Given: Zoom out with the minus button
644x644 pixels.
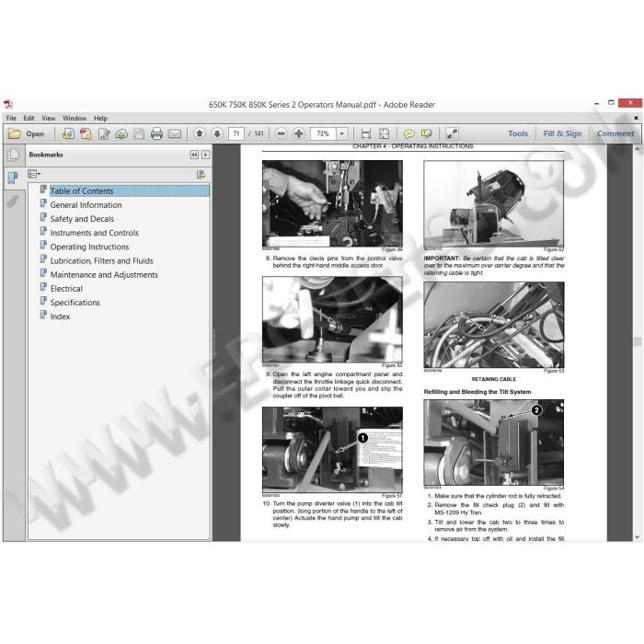Looking at the screenshot, I should 281,133.
